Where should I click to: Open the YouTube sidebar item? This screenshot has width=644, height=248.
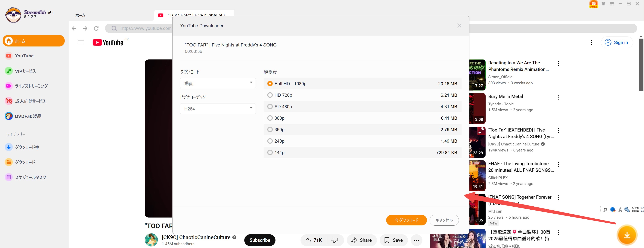[x=24, y=56]
